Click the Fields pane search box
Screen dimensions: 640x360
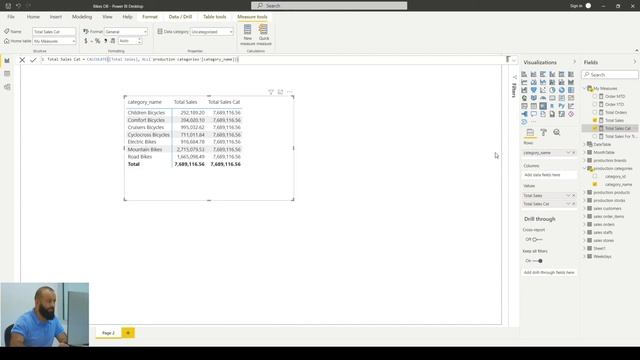point(610,75)
